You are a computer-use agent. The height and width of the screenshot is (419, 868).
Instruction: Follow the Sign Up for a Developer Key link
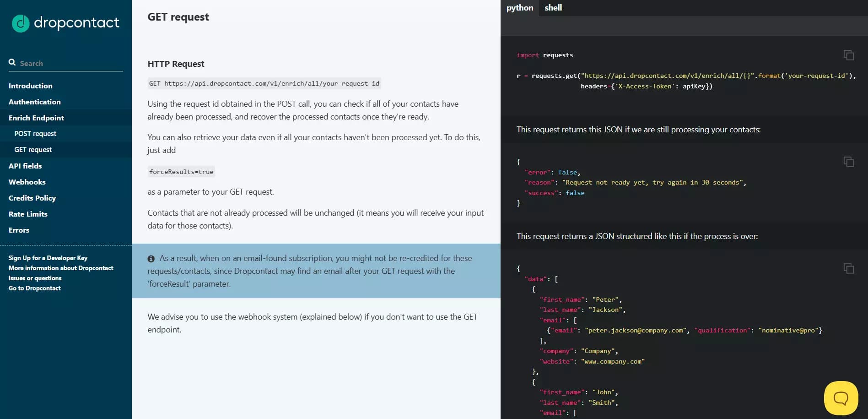click(x=48, y=258)
